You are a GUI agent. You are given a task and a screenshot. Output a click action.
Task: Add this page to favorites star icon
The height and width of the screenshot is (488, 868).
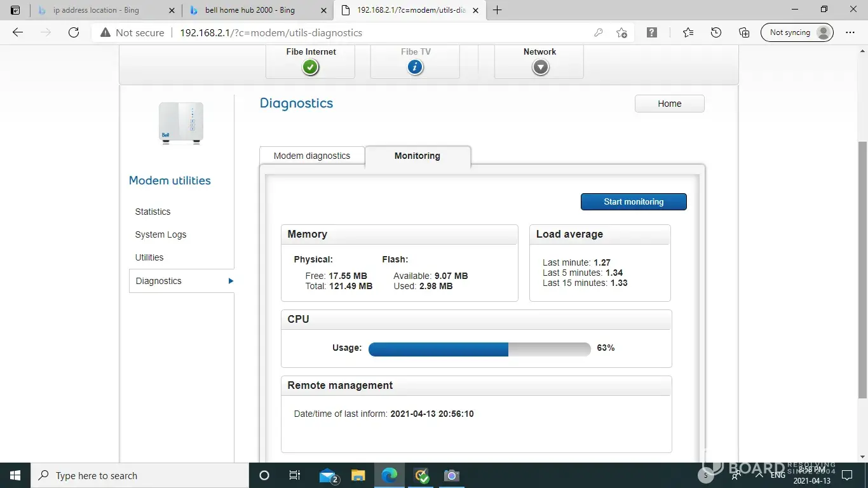(x=621, y=33)
